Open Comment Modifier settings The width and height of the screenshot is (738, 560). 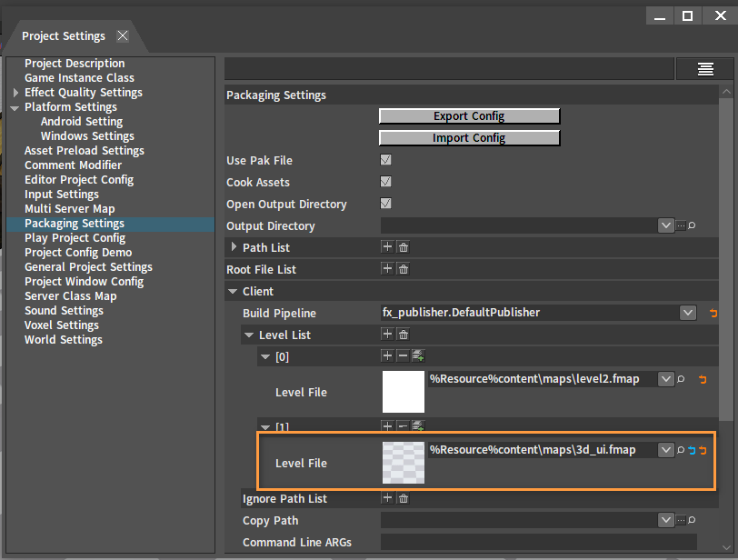73,165
